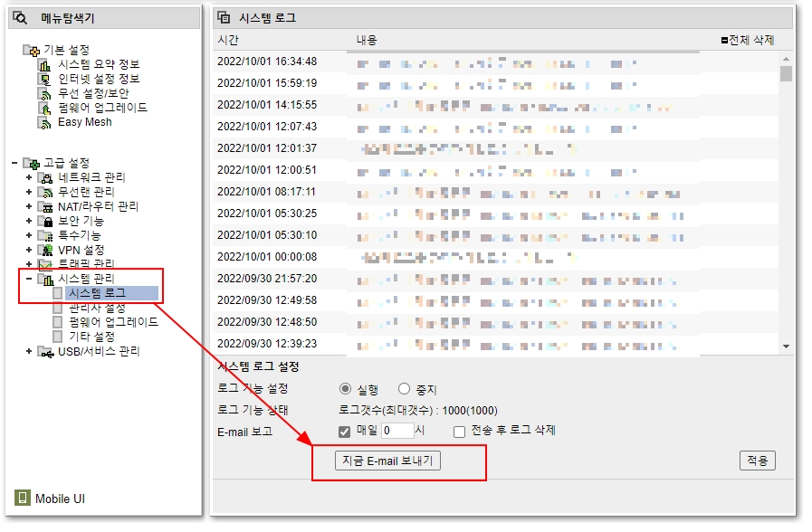
Task: Click the 지금 E-mail 보내기 button
Action: point(387,461)
